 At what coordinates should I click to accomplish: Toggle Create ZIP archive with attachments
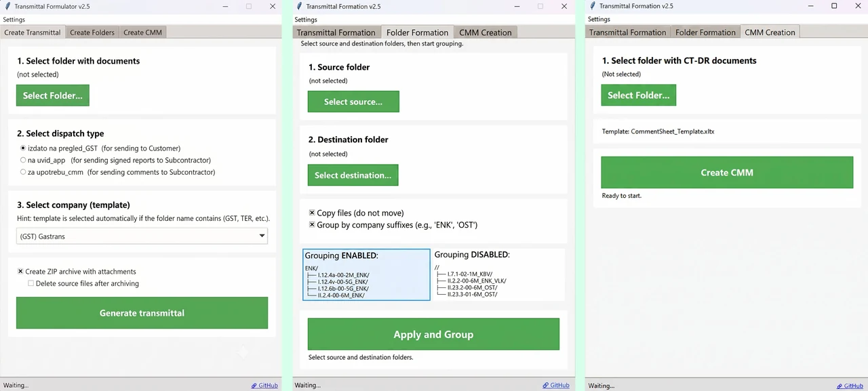coord(21,271)
